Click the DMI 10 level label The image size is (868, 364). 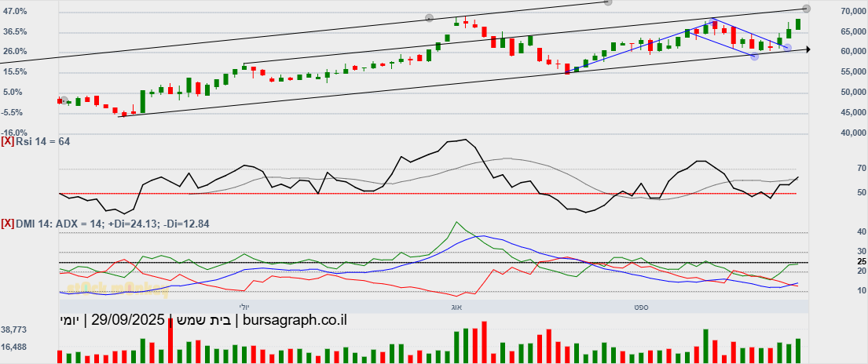tap(861, 290)
